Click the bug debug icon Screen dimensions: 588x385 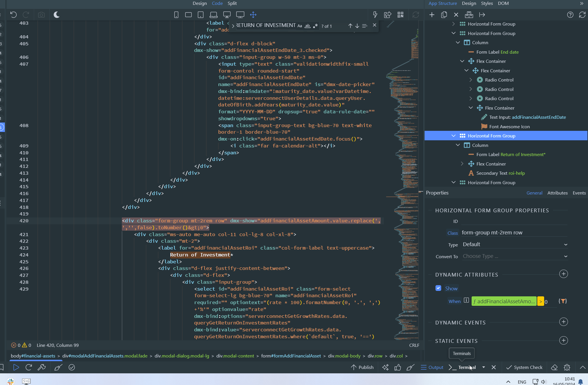pos(567,367)
